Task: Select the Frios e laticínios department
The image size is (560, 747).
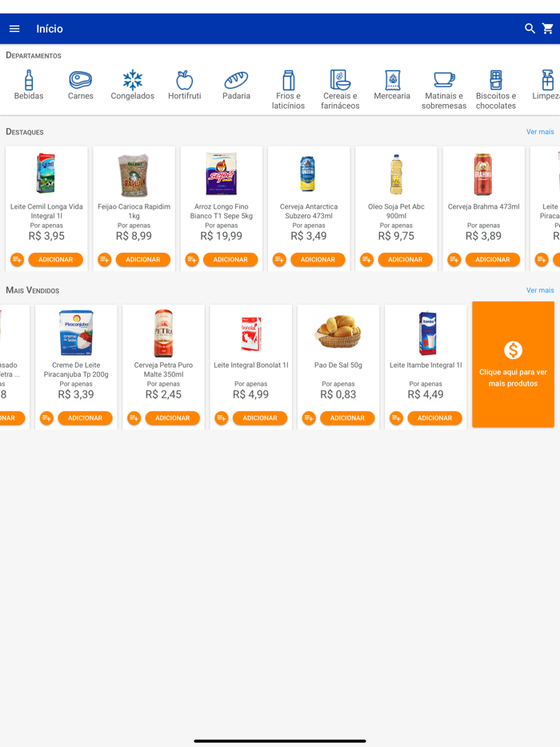Action: point(288,90)
